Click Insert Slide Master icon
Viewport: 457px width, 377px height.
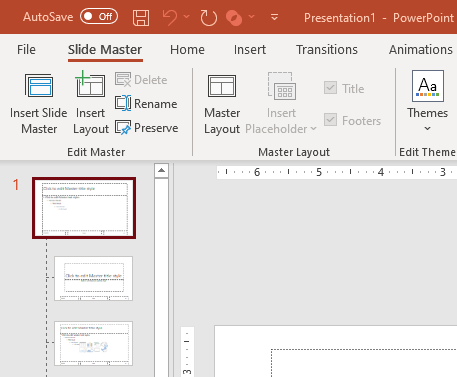(x=39, y=85)
